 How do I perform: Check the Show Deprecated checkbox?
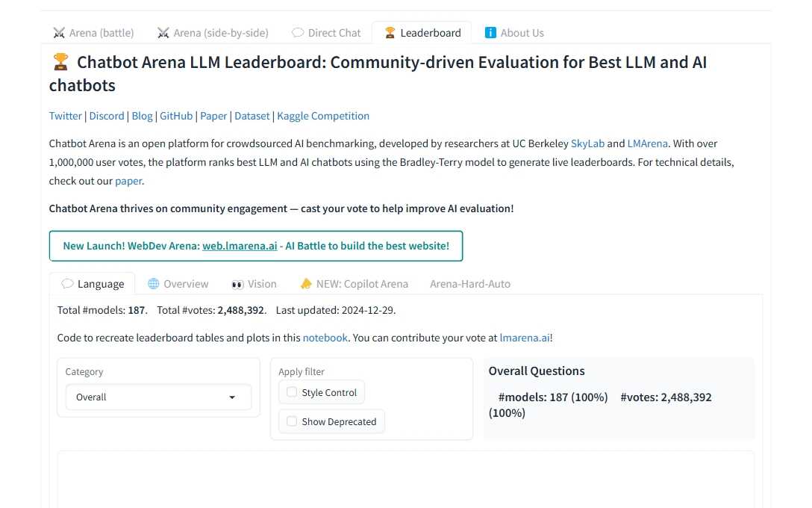tap(292, 421)
